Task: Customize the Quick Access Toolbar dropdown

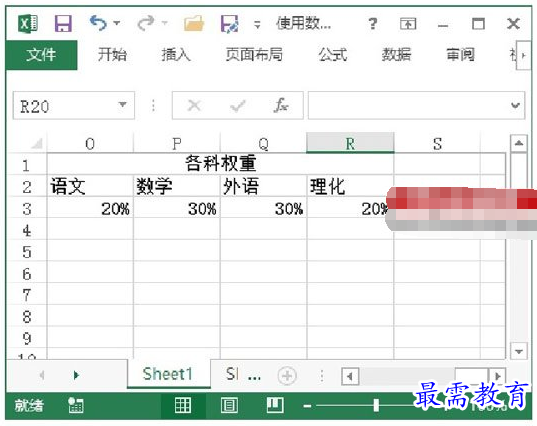Action: click(257, 24)
